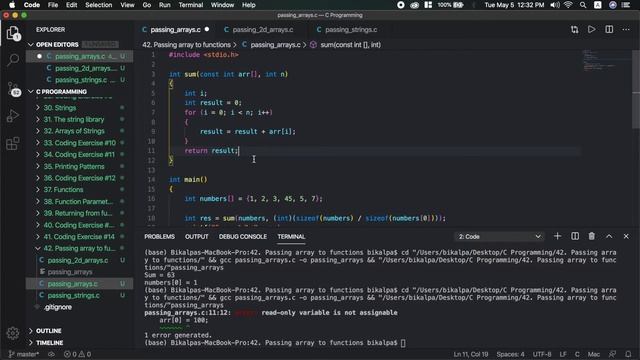Image resolution: width=640 pixels, height=360 pixels.
Task: Open the Apple menu
Action: 12,5
